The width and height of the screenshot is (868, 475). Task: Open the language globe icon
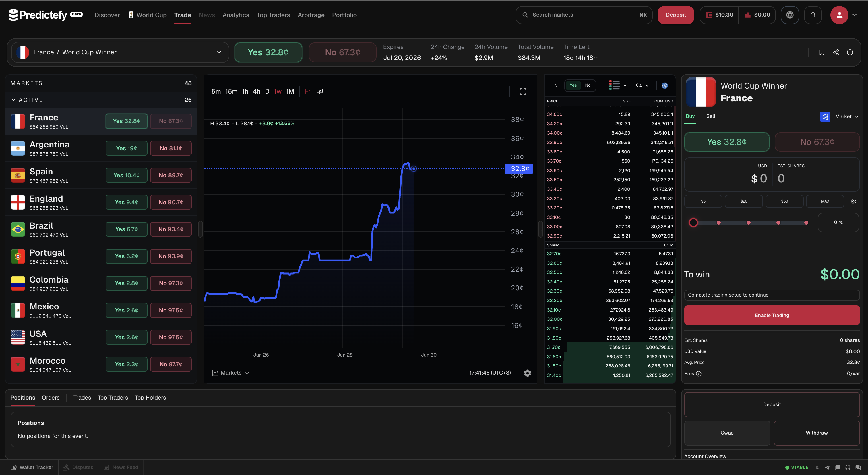pyautogui.click(x=790, y=15)
